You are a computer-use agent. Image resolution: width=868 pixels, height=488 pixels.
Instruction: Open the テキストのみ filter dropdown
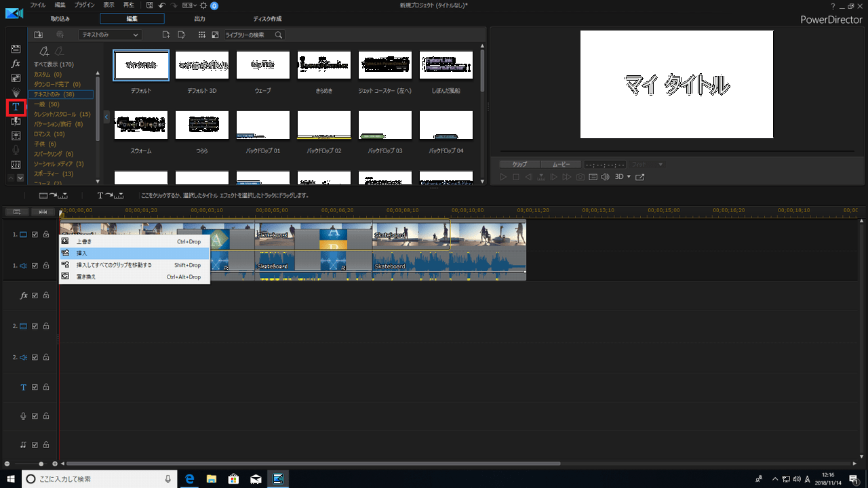pos(109,35)
